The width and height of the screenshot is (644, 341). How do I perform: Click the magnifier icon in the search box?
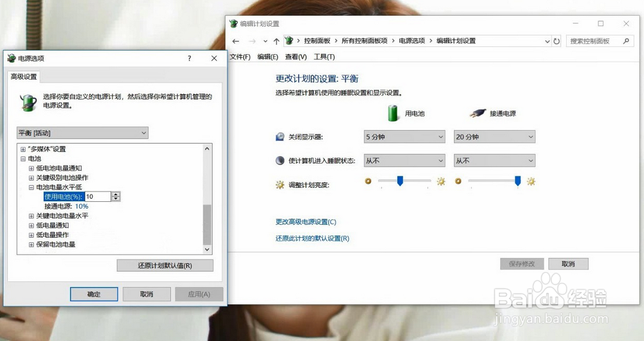click(x=626, y=41)
